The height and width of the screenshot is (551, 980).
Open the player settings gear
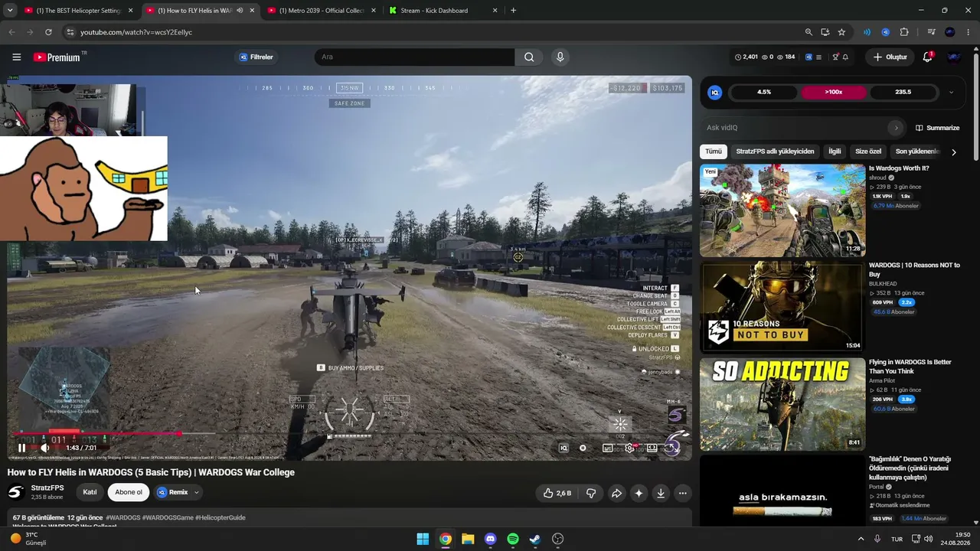629,448
